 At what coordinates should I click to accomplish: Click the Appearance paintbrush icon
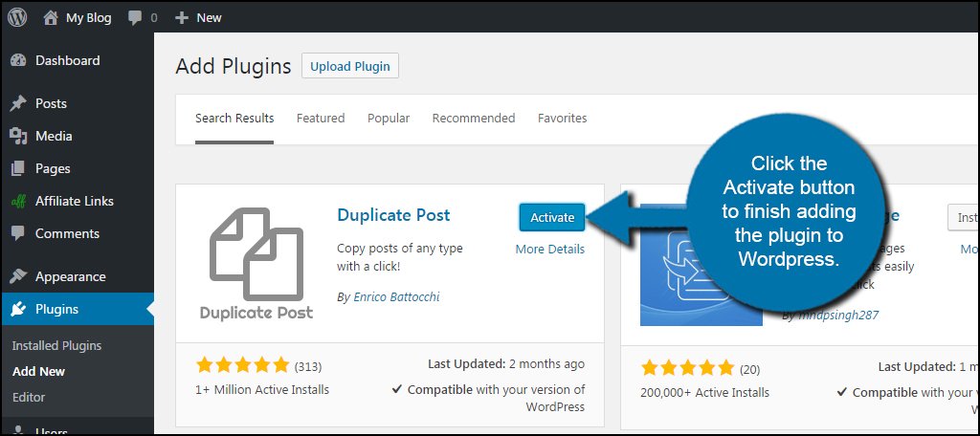coord(19,276)
